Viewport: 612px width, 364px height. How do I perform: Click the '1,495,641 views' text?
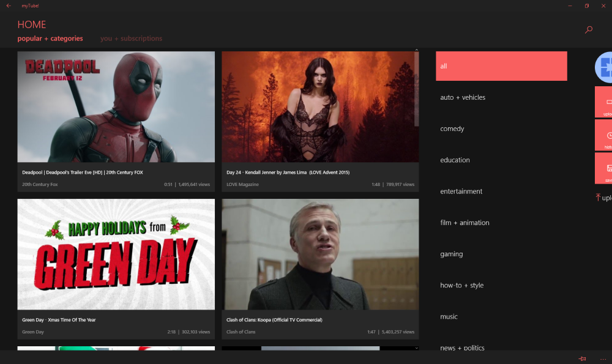click(x=194, y=185)
